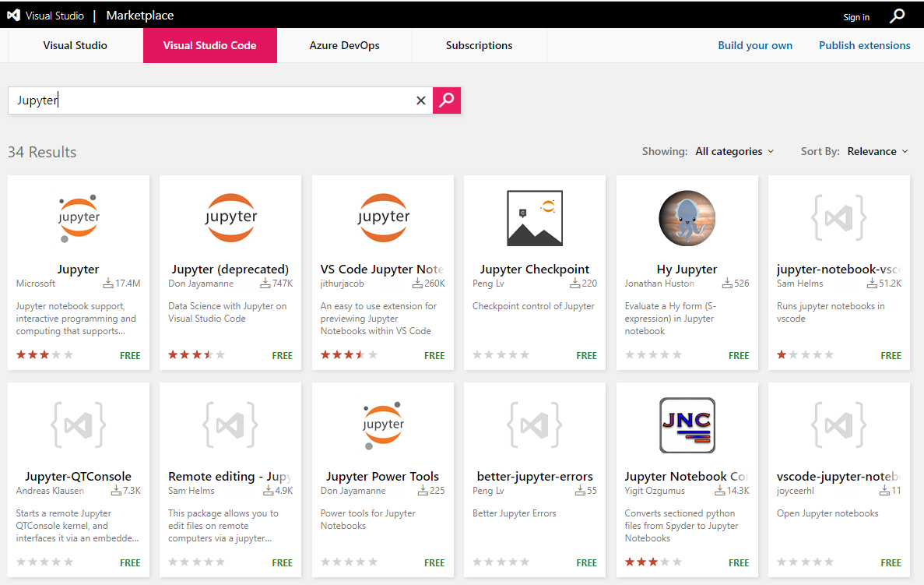
Task: Click the Jupyter (deprecated) logo
Action: [x=230, y=217]
